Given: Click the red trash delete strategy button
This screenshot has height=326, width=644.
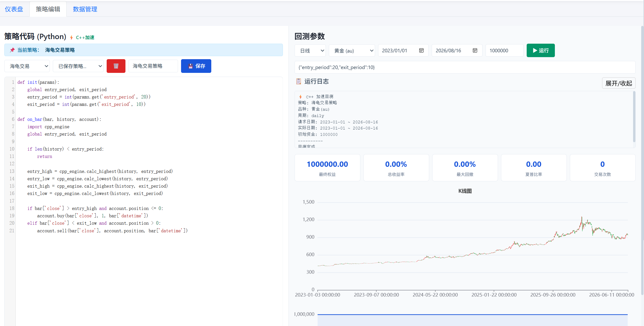Looking at the screenshot, I should click(116, 66).
